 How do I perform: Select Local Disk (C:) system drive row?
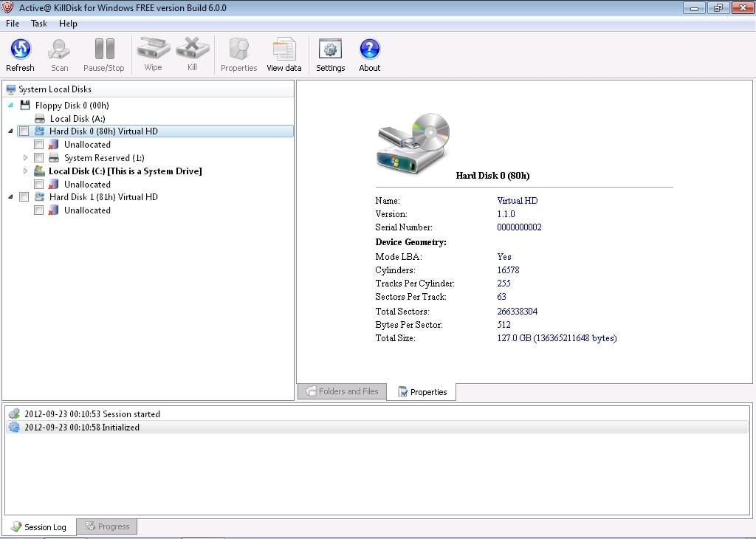click(126, 171)
